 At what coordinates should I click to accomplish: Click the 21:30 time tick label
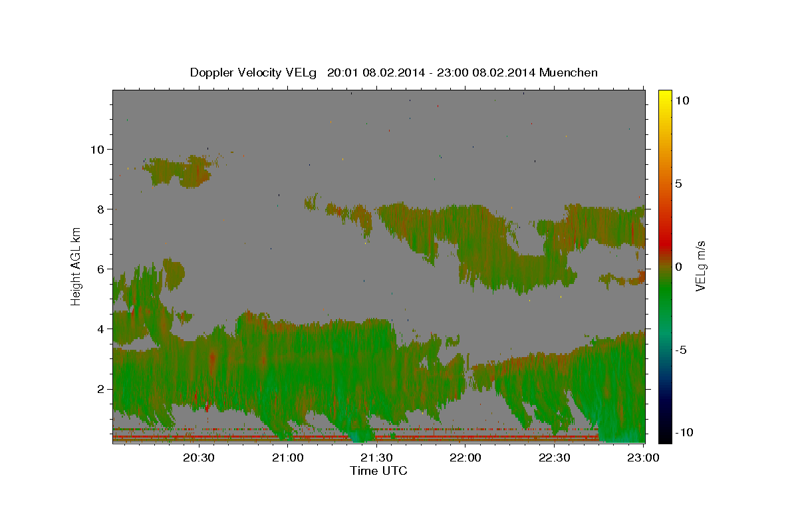point(378,458)
